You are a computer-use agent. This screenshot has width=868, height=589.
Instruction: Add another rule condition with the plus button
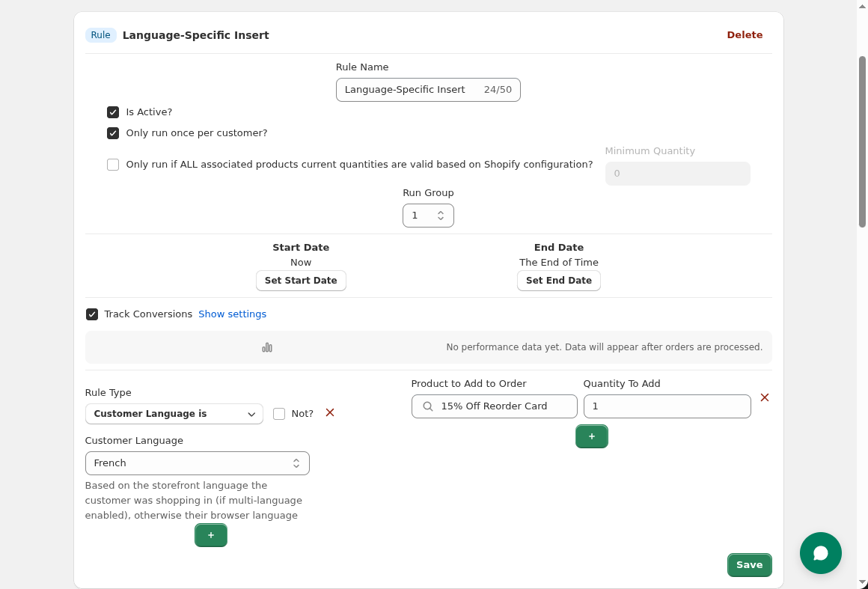click(x=210, y=535)
